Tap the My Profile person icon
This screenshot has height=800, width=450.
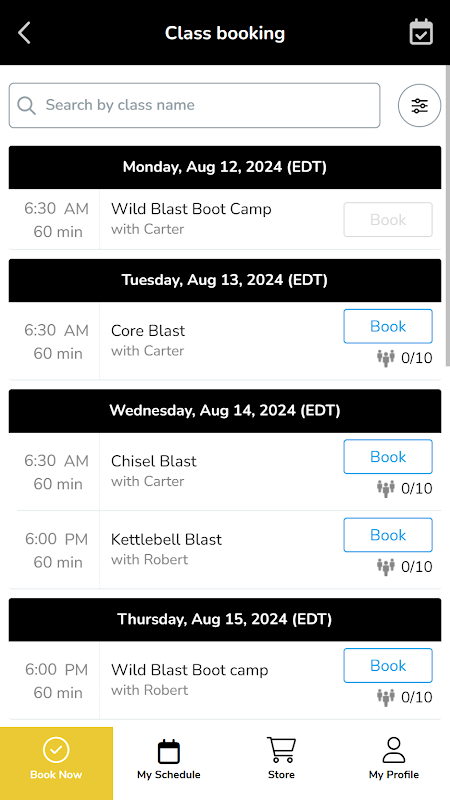click(x=393, y=750)
